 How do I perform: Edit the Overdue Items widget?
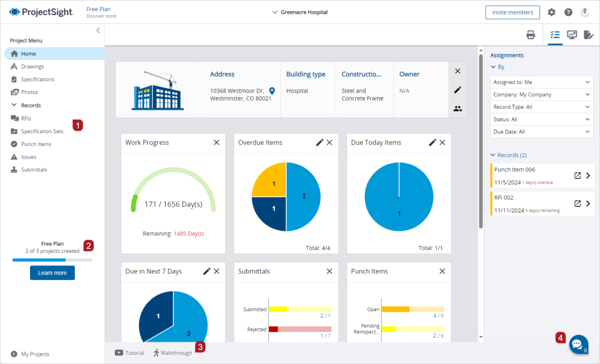(319, 142)
